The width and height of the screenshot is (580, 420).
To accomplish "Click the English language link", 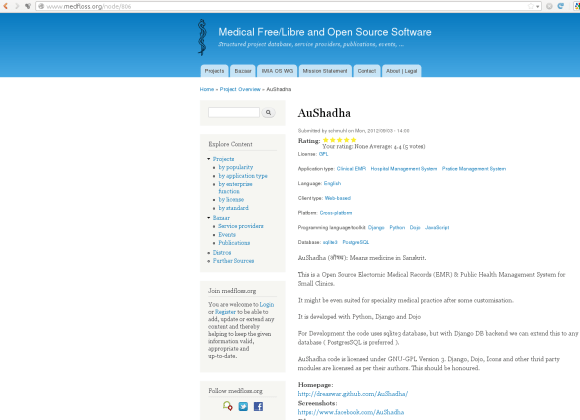I will 332,183.
